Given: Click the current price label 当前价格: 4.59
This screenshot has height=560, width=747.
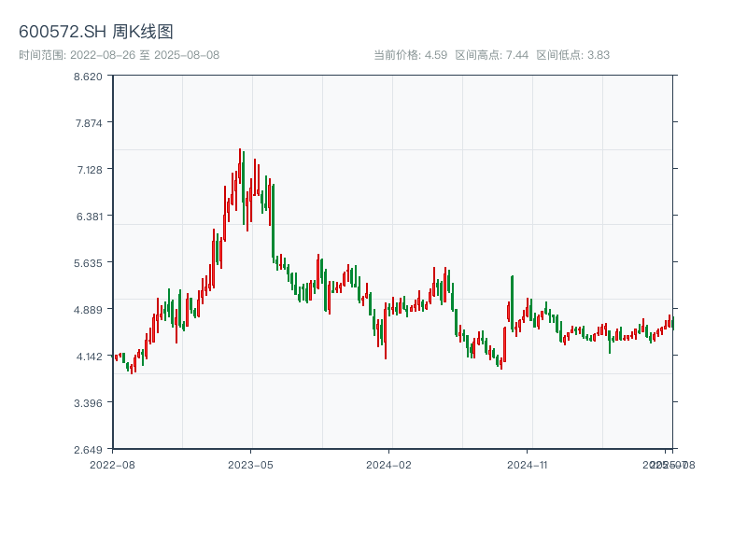Looking at the screenshot, I should (411, 55).
